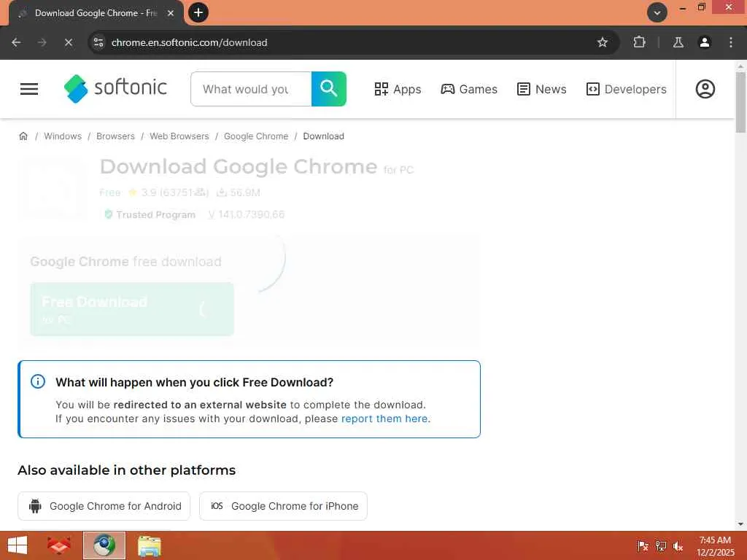The width and height of the screenshot is (747, 560).
Task: Close the Download Google Chrome tab
Action: (x=171, y=13)
